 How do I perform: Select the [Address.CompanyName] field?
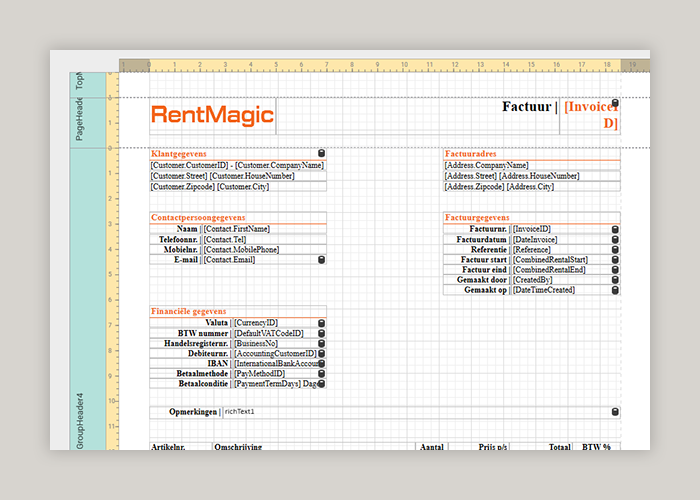coord(532,165)
